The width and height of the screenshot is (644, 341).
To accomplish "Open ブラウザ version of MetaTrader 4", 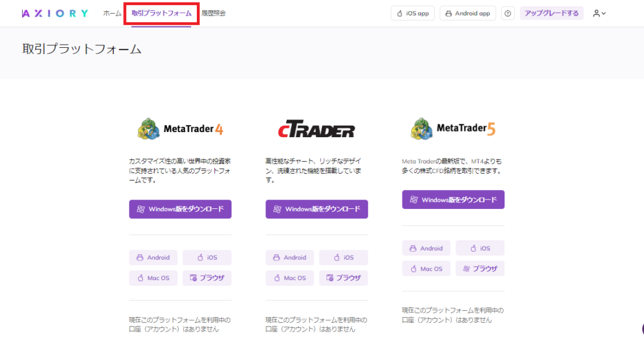I will coord(207,278).
